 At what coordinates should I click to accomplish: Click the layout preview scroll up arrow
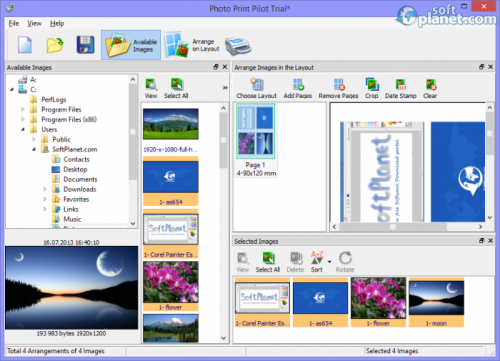pyautogui.click(x=490, y=107)
